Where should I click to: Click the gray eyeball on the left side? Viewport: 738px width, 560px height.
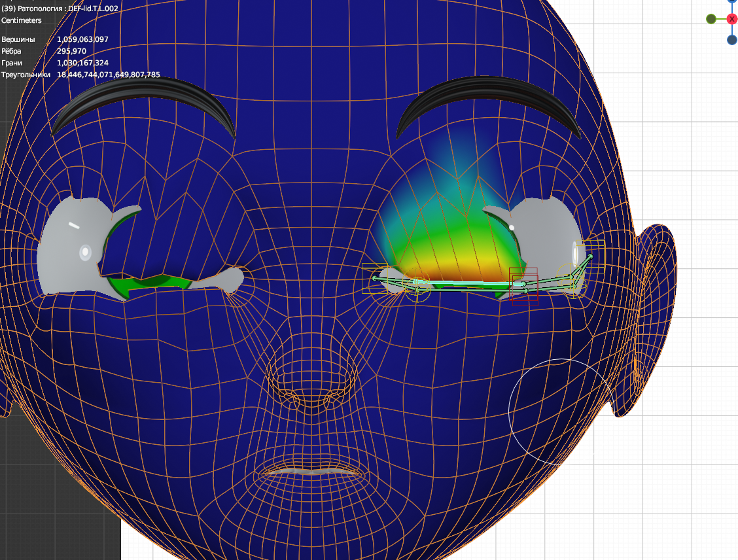pos(69,249)
